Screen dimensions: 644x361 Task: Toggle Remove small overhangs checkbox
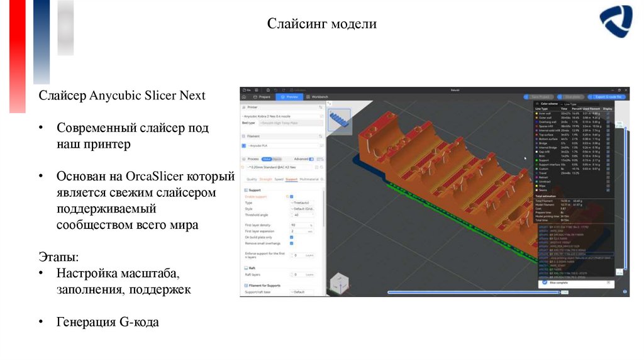coord(292,243)
